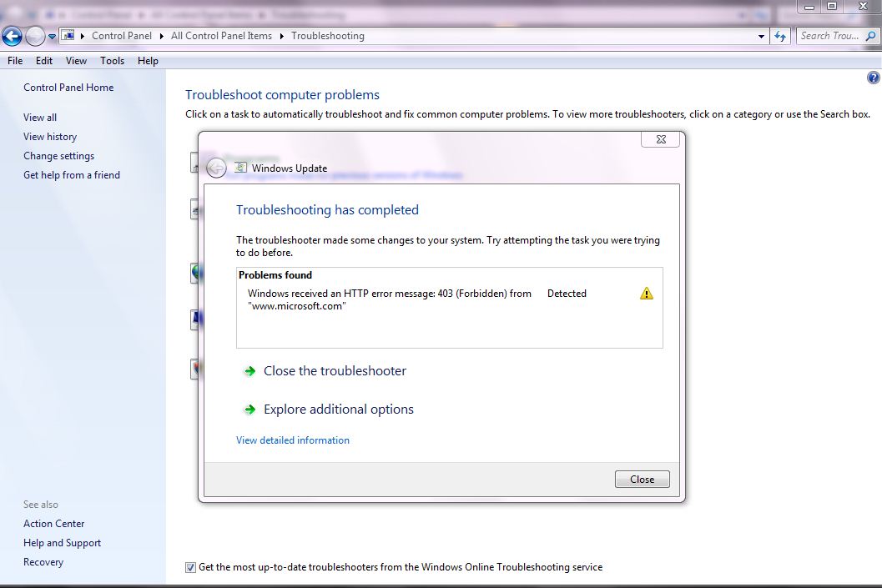
Task: Expand the root arrow before Control Panel breadcrumb
Action: pyautogui.click(x=82, y=36)
